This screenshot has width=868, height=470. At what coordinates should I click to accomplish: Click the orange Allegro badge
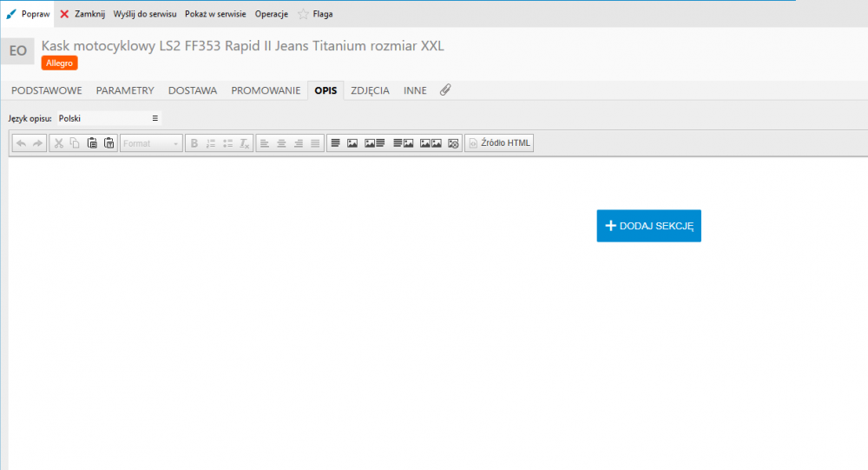[59, 63]
